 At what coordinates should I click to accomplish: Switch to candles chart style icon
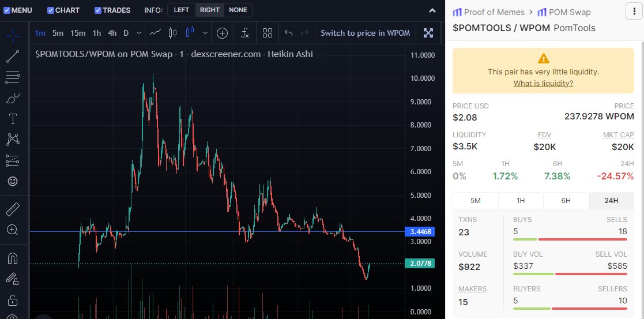click(172, 33)
